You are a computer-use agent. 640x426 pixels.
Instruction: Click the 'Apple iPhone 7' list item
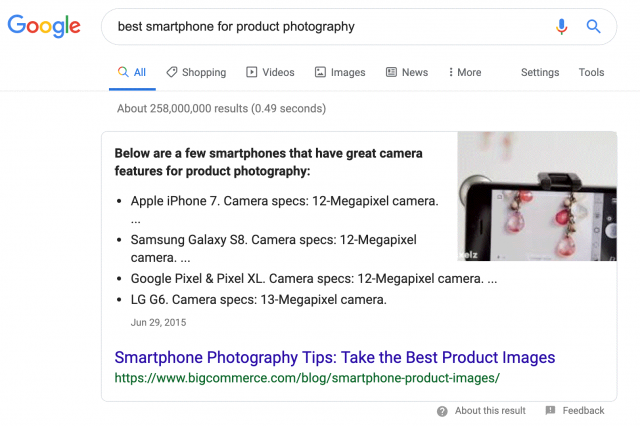pos(284,209)
